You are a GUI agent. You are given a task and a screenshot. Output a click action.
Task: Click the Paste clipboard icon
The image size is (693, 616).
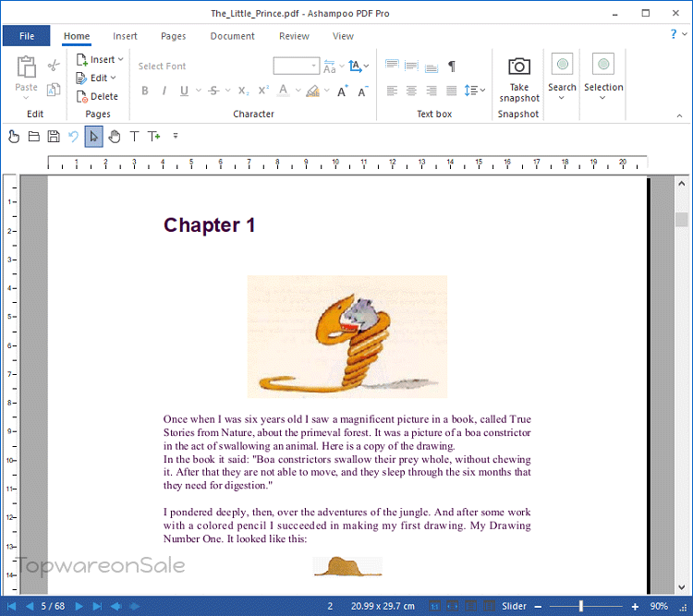click(x=26, y=66)
